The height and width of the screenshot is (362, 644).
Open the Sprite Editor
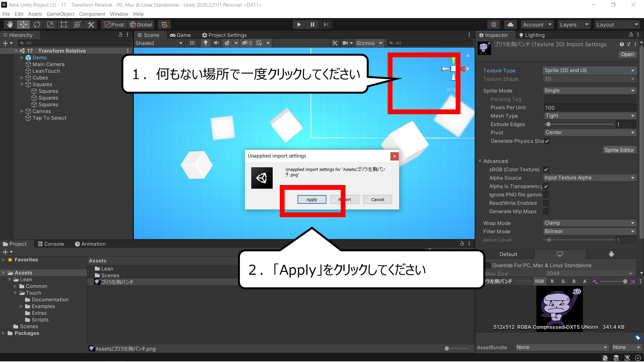(619, 150)
